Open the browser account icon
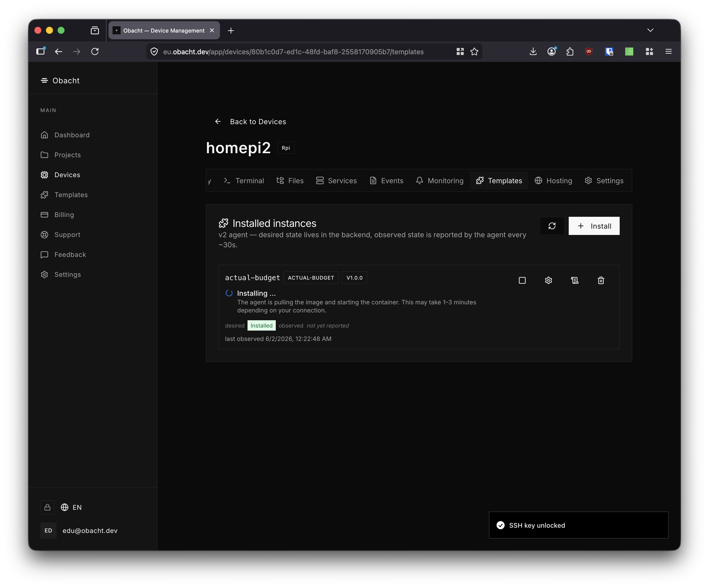The image size is (709, 588). [551, 51]
